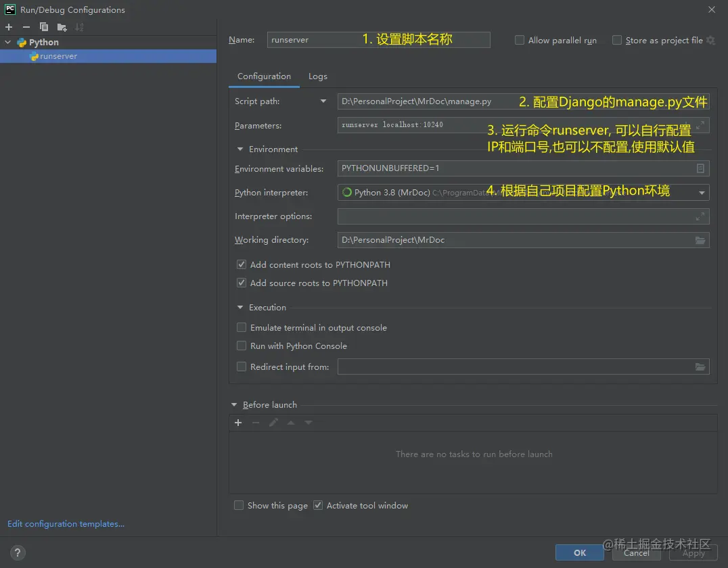Click the Name input field
This screenshot has width=728, height=568.
coord(378,40)
